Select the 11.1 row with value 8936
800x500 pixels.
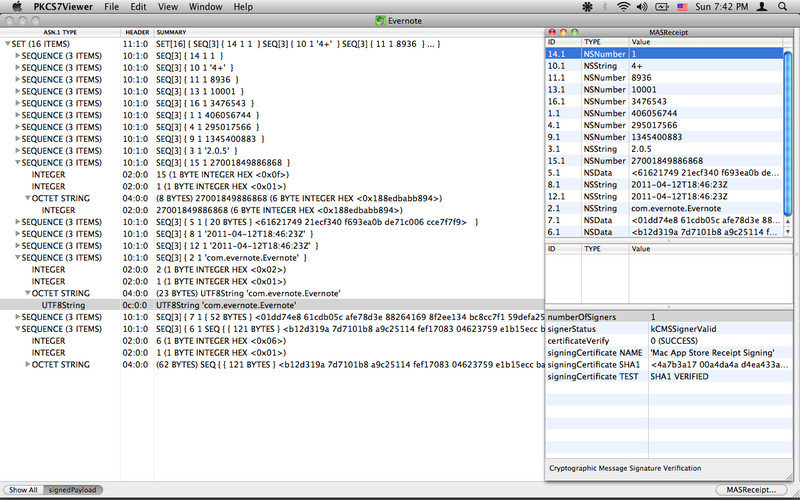(x=664, y=78)
